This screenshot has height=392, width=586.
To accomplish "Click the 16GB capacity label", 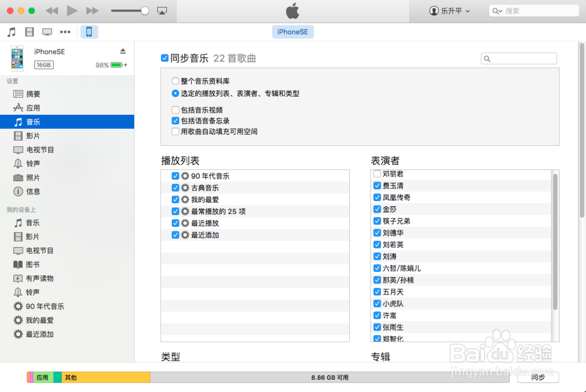I will point(44,65).
